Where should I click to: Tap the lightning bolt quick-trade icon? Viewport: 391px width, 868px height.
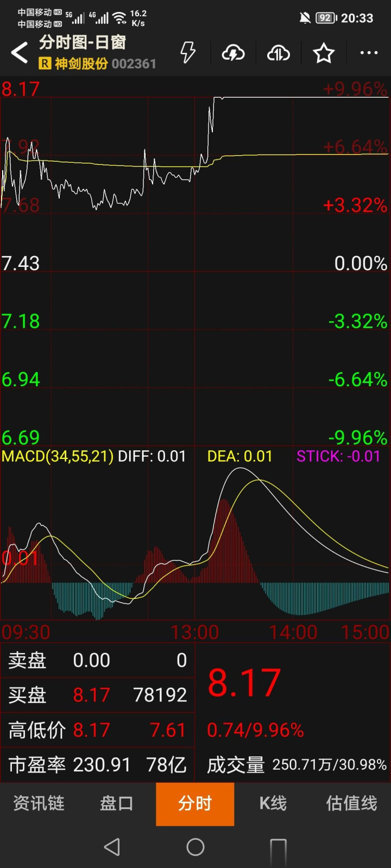tap(188, 53)
